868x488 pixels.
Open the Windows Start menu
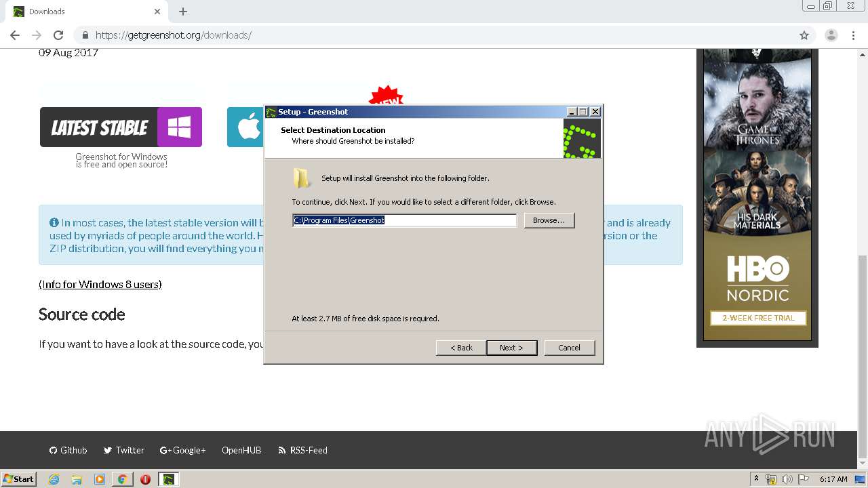click(19, 479)
